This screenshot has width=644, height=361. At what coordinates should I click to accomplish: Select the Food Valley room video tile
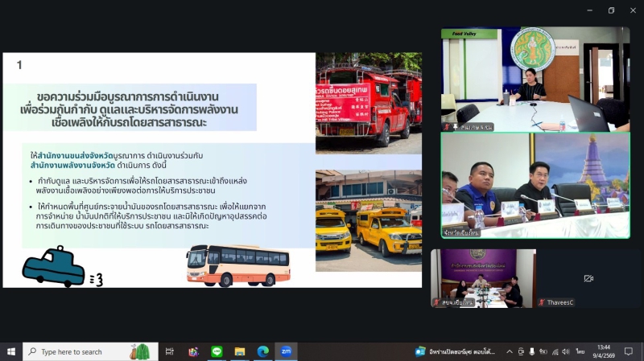pos(535,79)
